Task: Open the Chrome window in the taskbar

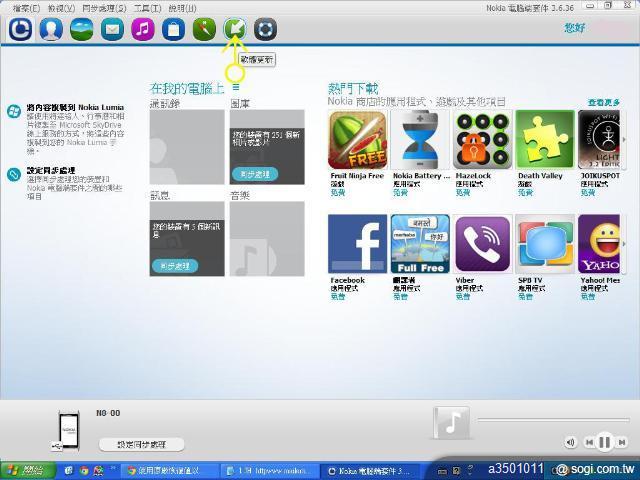Action: (169, 471)
